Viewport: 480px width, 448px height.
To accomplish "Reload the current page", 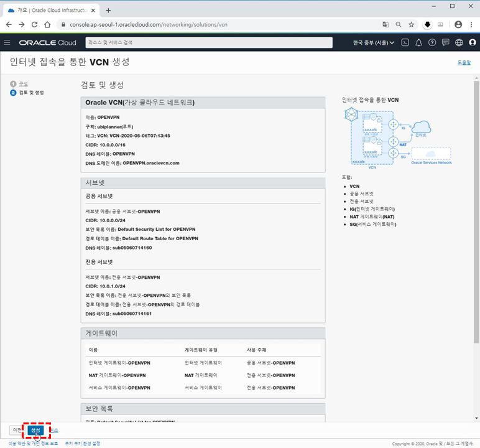I will tap(35, 24).
